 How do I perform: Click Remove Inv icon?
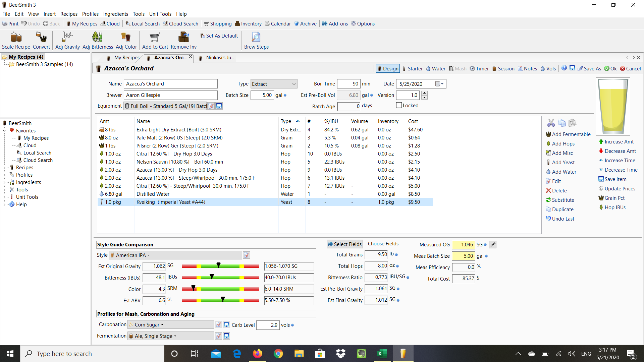[183, 40]
